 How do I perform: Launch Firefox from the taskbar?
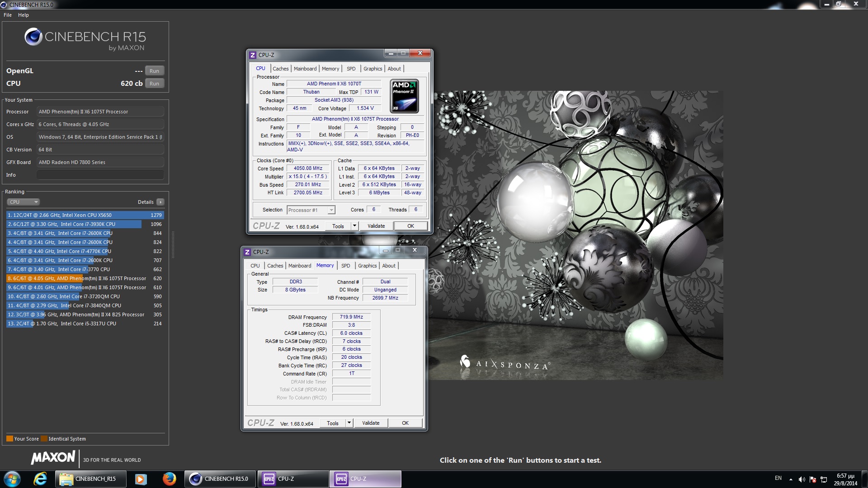coord(169,479)
